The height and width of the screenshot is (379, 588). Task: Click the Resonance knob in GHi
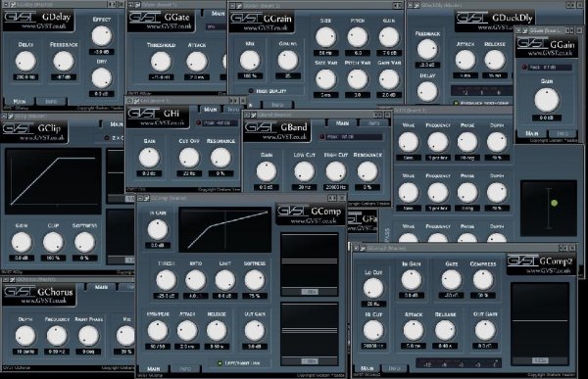pos(220,158)
